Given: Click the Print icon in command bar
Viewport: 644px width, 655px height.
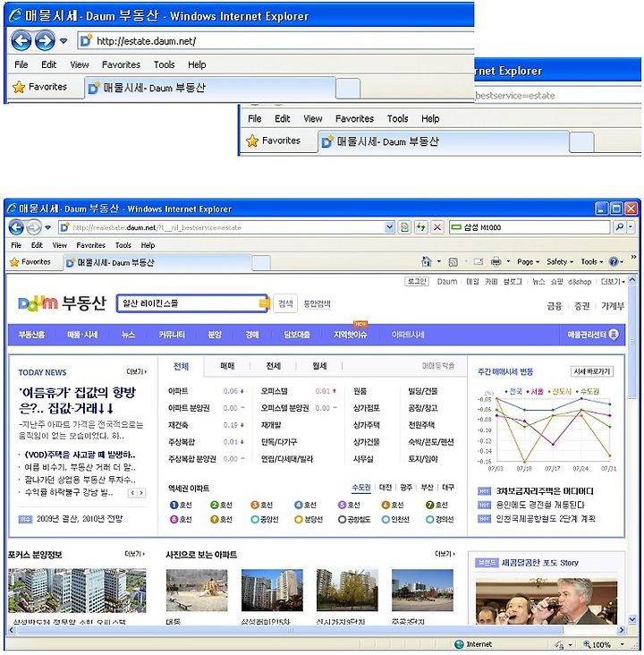Looking at the screenshot, I should tap(496, 262).
